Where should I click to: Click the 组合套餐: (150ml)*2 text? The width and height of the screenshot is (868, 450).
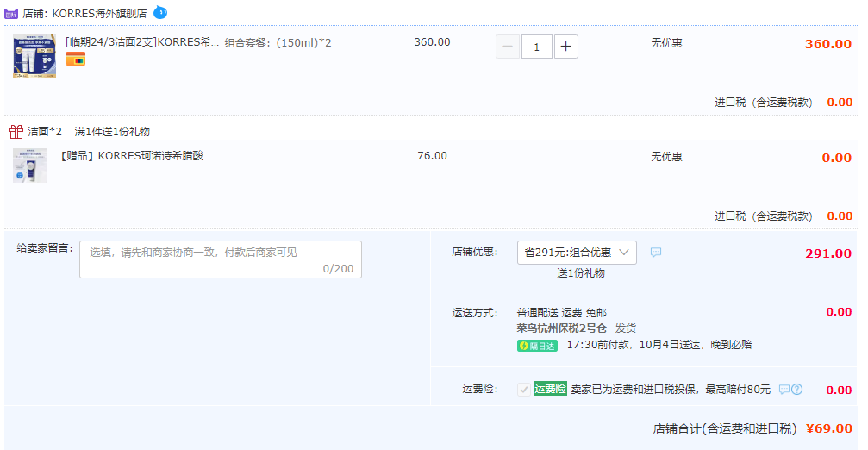(278, 42)
